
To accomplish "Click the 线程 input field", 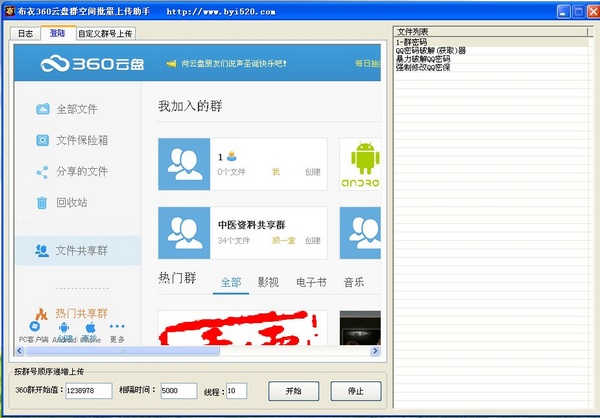I will pos(236,390).
